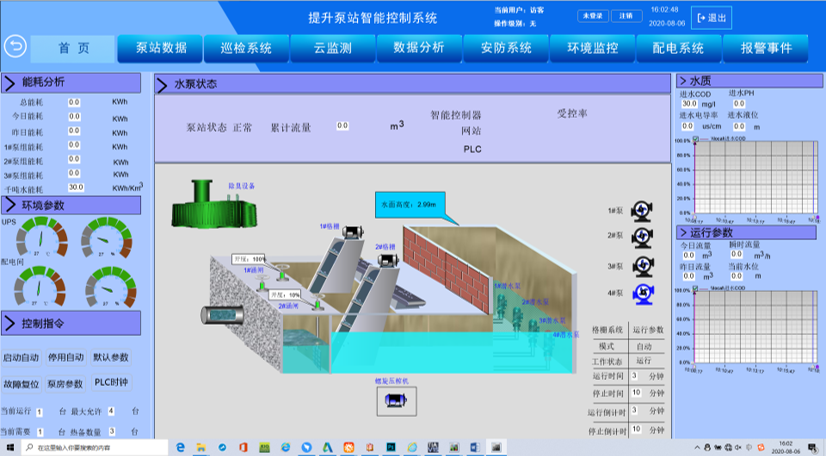Image resolution: width=826 pixels, height=456 pixels.
Task: Click the screw press machine icon
Action: pos(390,399)
